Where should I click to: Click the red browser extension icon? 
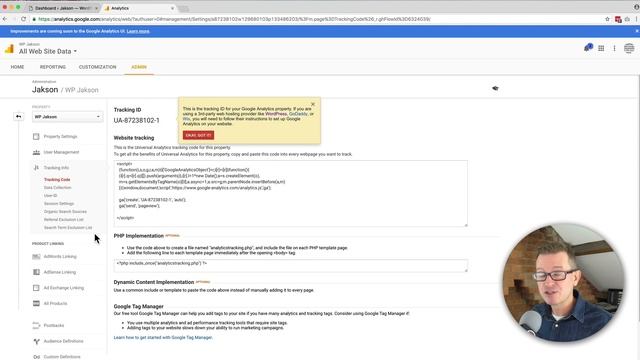[618, 19]
